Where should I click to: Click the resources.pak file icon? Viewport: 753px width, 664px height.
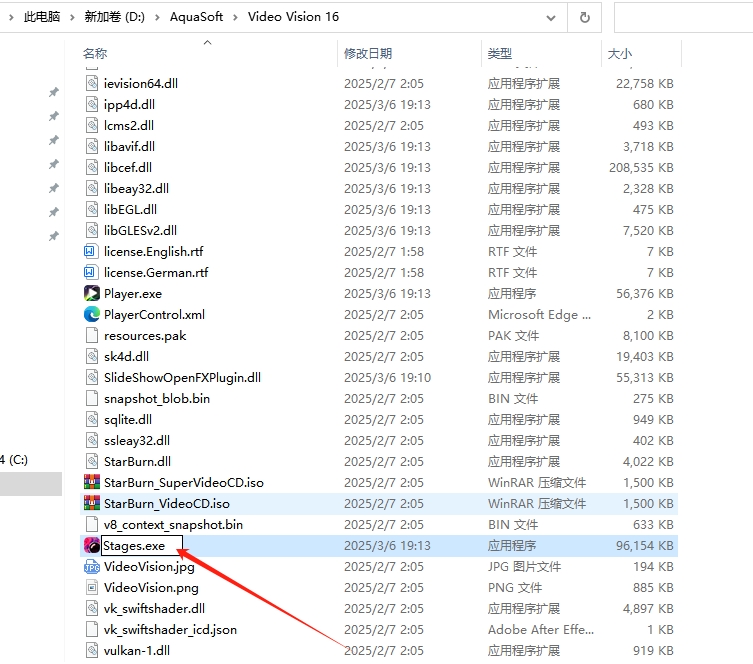coord(92,336)
